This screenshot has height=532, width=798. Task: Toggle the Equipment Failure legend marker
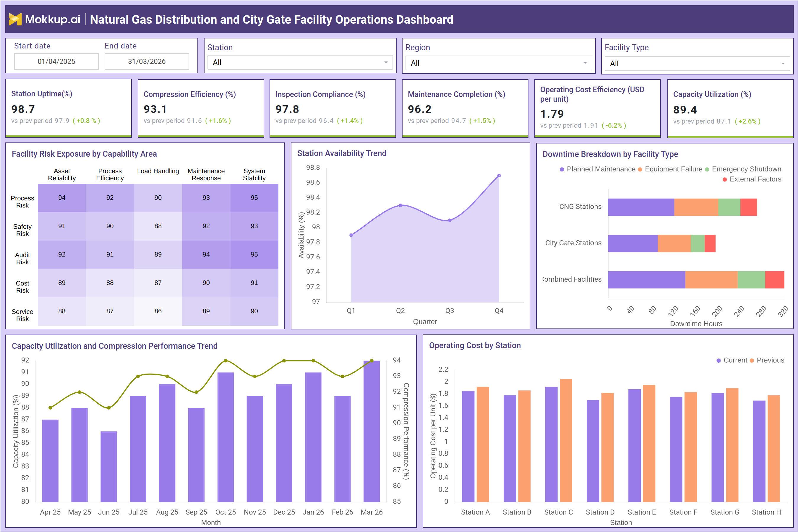640,169
